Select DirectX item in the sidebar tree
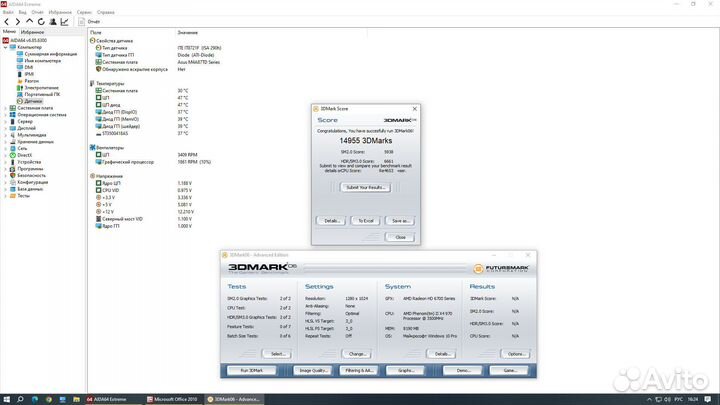 tap(27, 155)
